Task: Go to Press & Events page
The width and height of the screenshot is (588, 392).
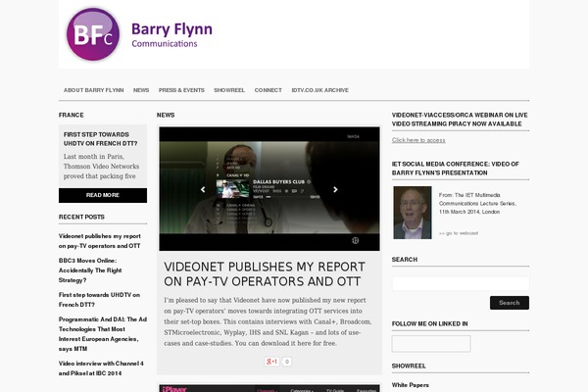Action: pos(181,90)
